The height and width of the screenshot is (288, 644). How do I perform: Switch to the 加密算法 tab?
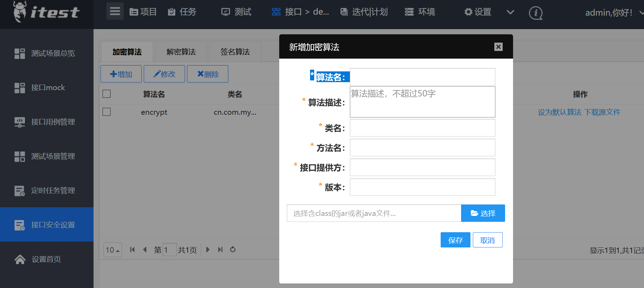(127, 52)
